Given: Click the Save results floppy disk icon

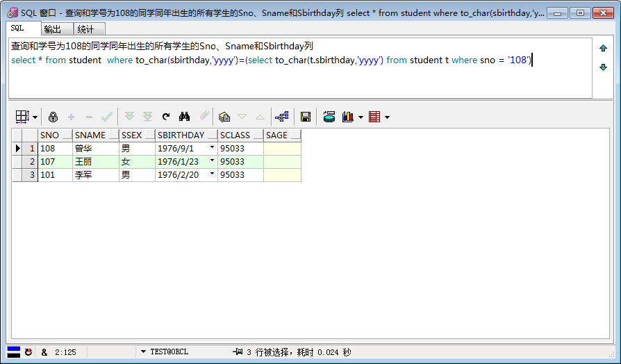Looking at the screenshot, I should (306, 117).
